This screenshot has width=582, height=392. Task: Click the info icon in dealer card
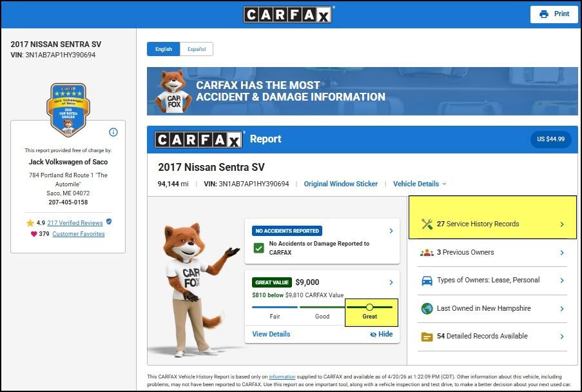(x=113, y=132)
